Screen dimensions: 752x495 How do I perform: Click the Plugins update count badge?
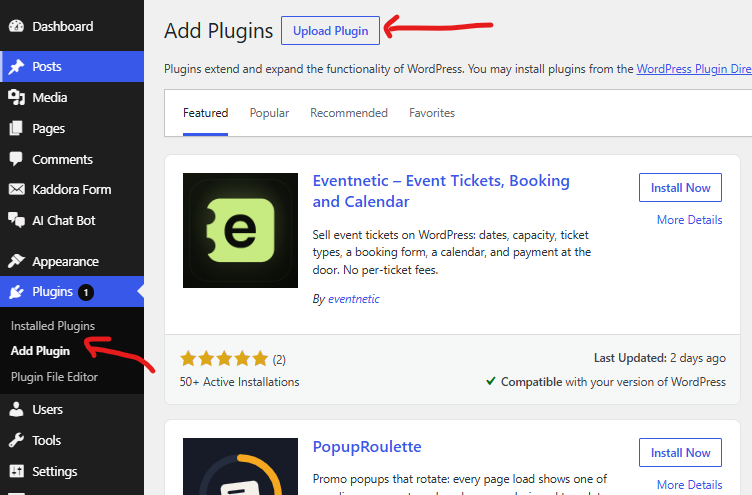point(86,292)
